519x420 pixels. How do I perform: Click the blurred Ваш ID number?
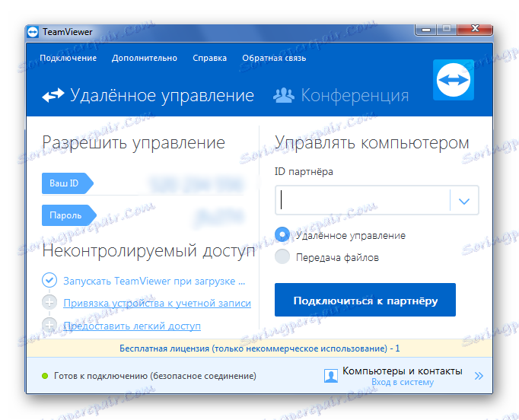196,184
